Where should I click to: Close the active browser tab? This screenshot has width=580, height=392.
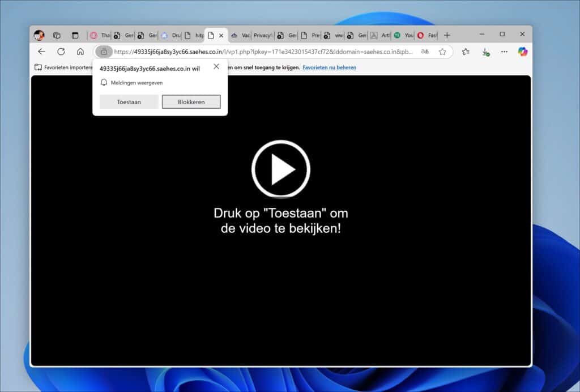(x=221, y=36)
